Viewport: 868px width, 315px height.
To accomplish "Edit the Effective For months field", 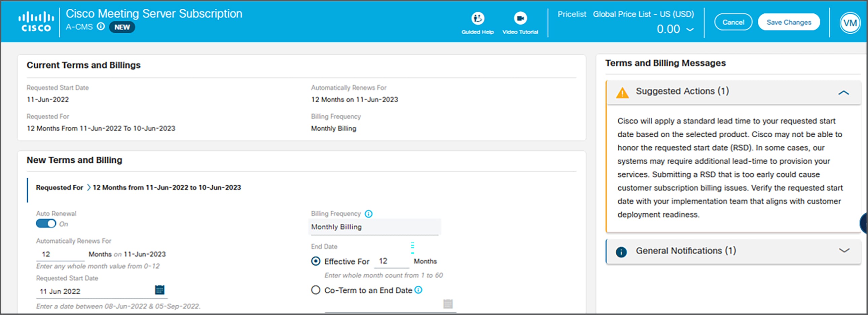I will tap(392, 261).
